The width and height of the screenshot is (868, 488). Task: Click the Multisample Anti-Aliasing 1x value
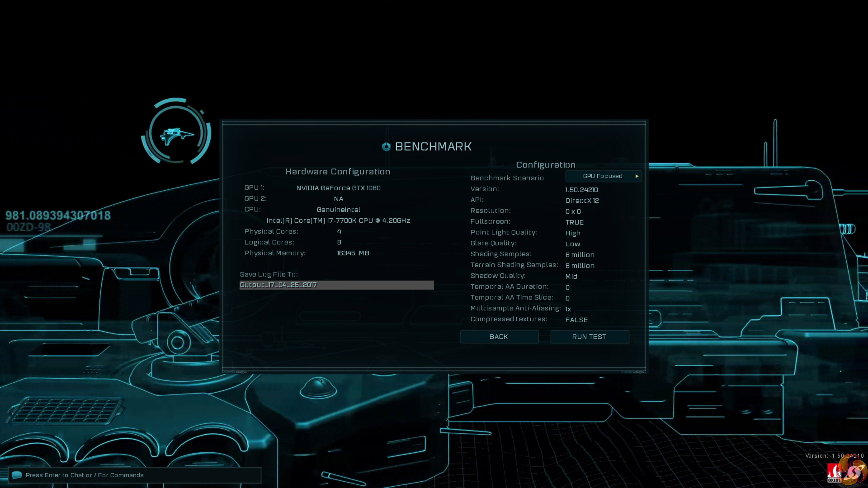click(568, 309)
